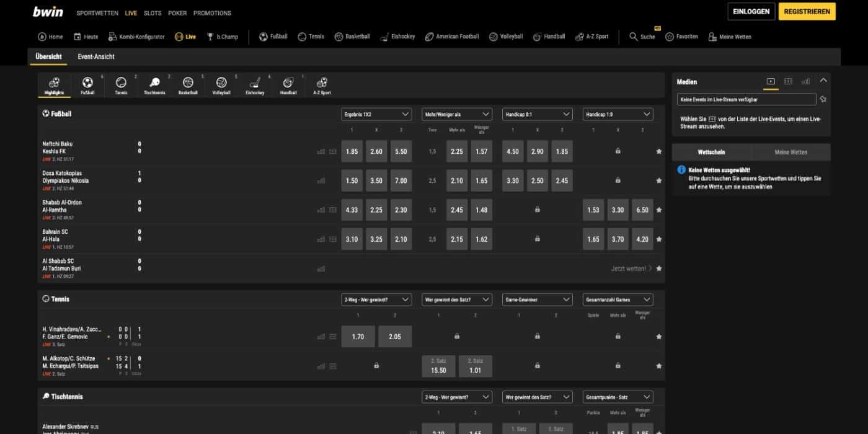
Task: Open SPORTWETTEN in the top menu
Action: coord(97,13)
